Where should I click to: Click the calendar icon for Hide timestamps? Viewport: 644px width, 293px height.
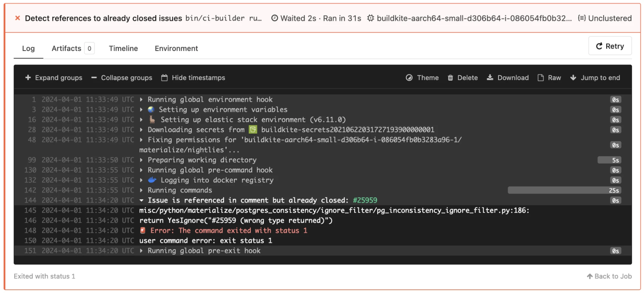click(x=164, y=77)
